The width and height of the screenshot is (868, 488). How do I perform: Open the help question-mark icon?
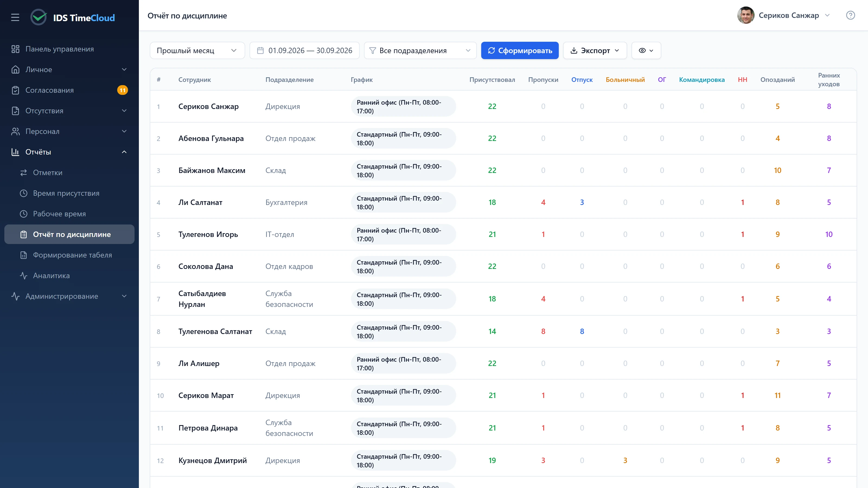pos(850,15)
